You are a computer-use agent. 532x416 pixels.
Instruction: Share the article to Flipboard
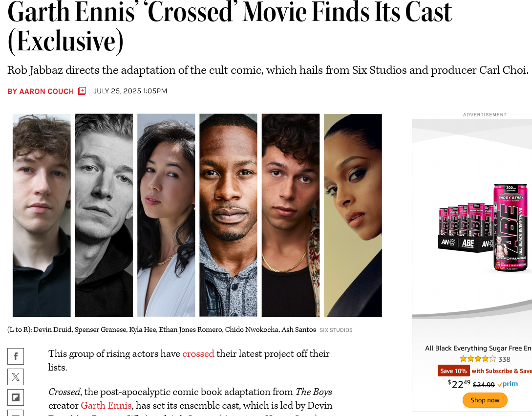(x=16, y=397)
